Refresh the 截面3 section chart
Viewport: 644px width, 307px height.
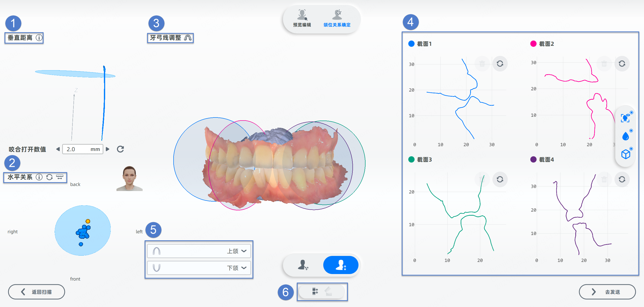(500, 179)
